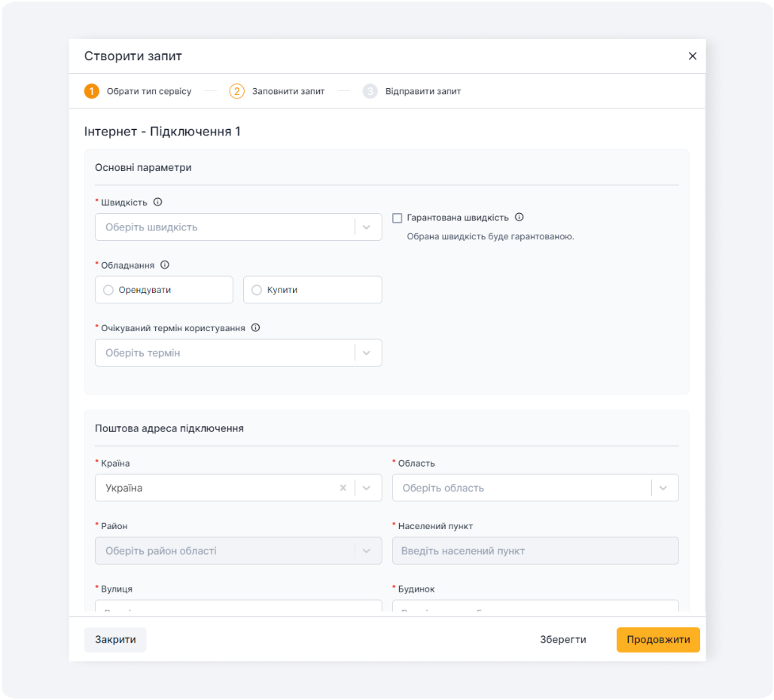Click step 1 circle Обрати тип сервісу
Screen dimensions: 774x700
tap(91, 91)
